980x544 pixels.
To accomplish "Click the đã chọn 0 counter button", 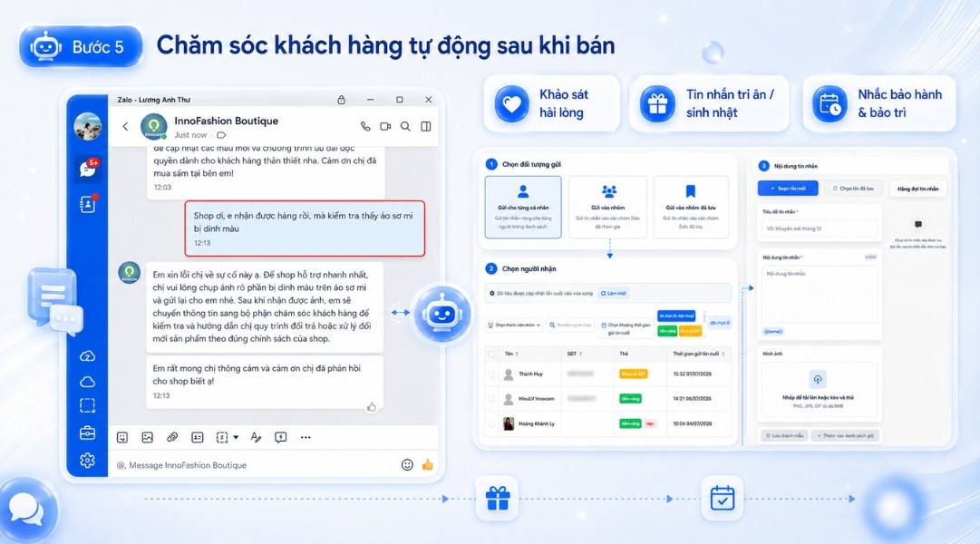I will [720, 323].
